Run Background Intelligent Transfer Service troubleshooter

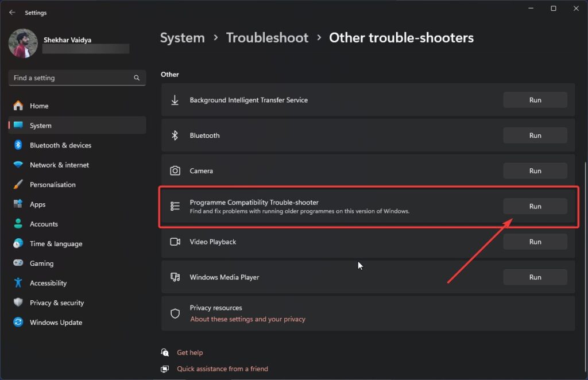pyautogui.click(x=535, y=100)
